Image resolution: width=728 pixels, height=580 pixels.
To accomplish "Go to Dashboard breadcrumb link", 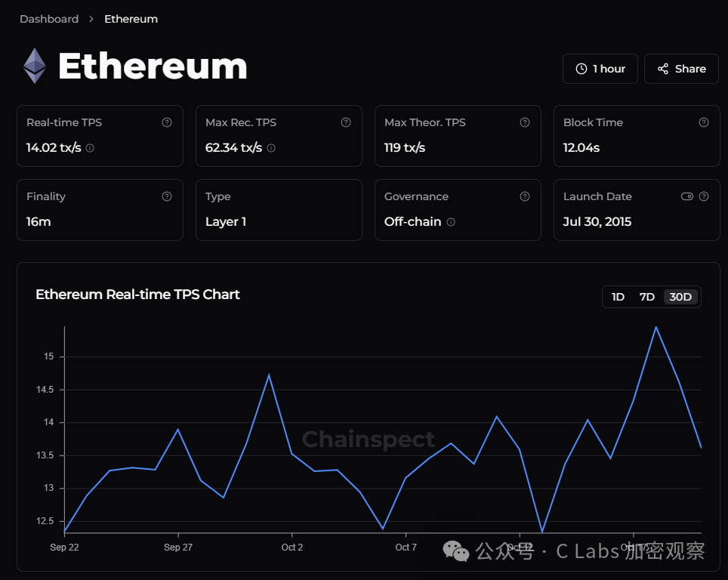I will tap(49, 19).
